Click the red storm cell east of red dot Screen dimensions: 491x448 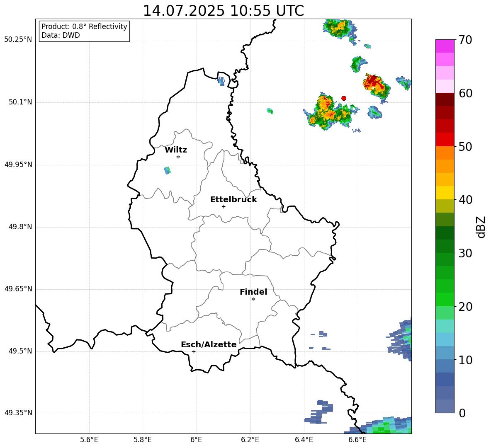(377, 88)
